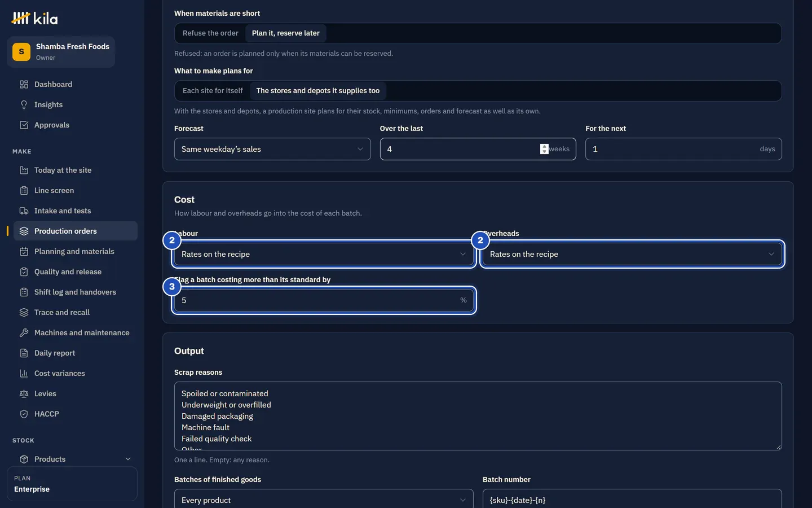The width and height of the screenshot is (812, 508).
Task: Navigate to Trace and recall
Action: (x=76, y=313)
